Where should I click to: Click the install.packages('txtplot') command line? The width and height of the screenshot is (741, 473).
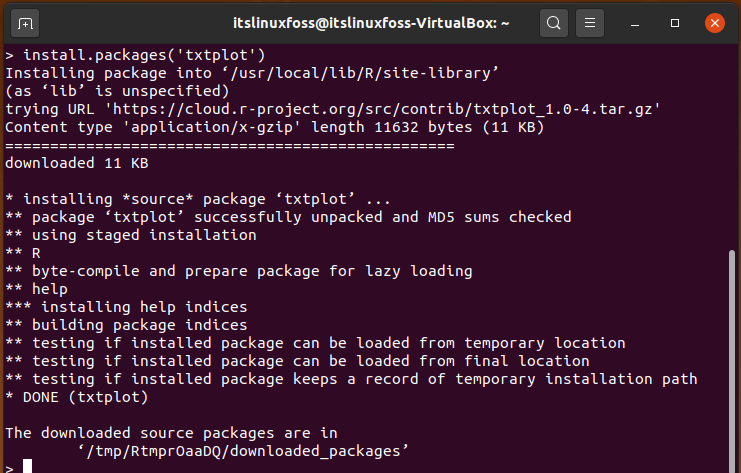(135, 55)
